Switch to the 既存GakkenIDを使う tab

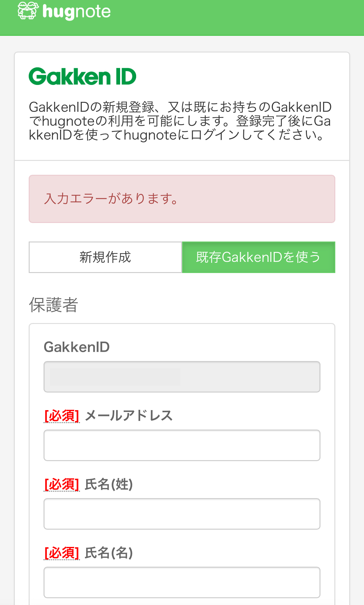tap(259, 257)
